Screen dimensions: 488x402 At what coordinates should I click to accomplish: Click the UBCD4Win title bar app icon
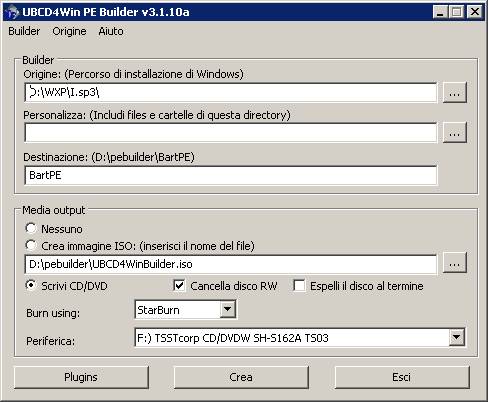tap(12, 12)
